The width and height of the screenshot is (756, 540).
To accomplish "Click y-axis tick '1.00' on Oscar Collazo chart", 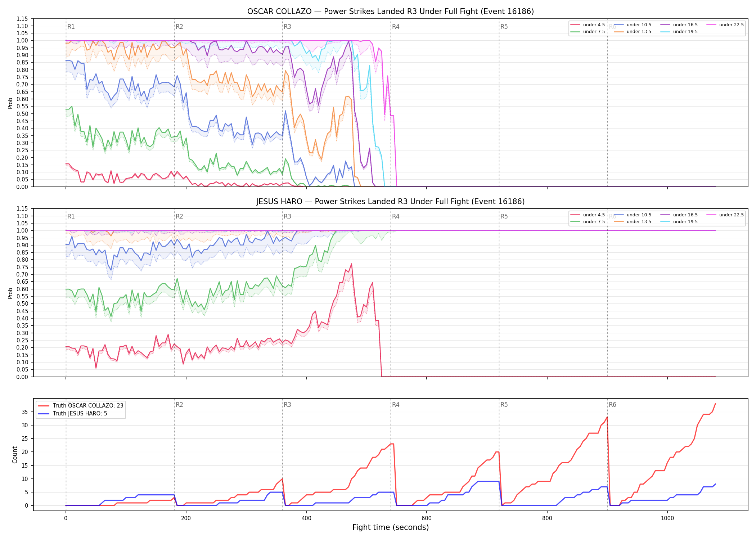I will pyautogui.click(x=22, y=41).
